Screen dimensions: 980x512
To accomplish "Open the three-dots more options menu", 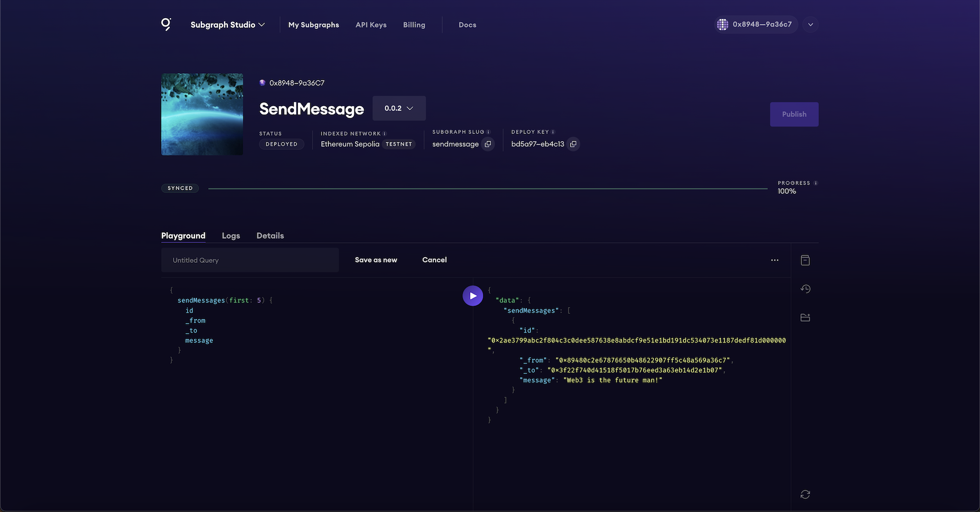I will 775,260.
